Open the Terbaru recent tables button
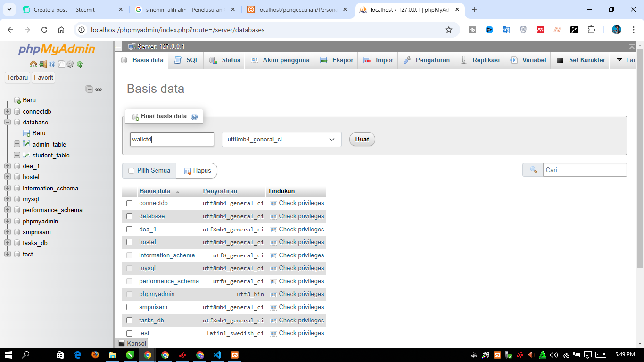Viewport: 644px width, 362px height. point(17,78)
